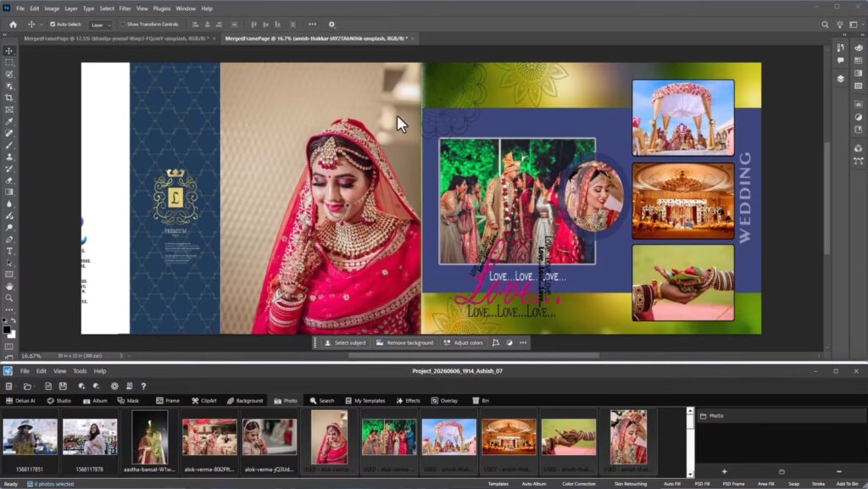Viewport: 868px width, 489px height.
Task: Click the save disk icon
Action: coord(63,386)
